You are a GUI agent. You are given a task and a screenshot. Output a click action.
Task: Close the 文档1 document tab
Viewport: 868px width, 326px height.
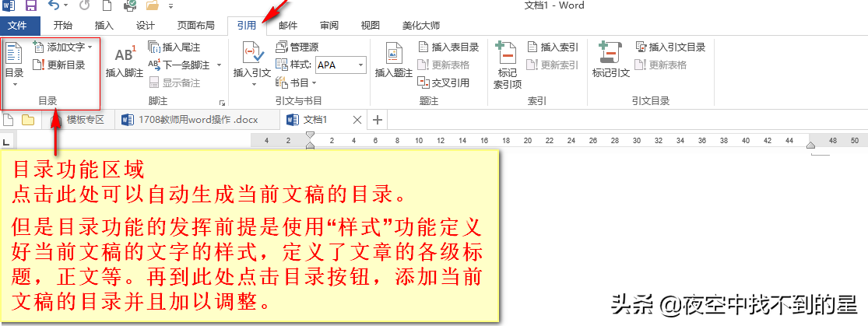357,120
